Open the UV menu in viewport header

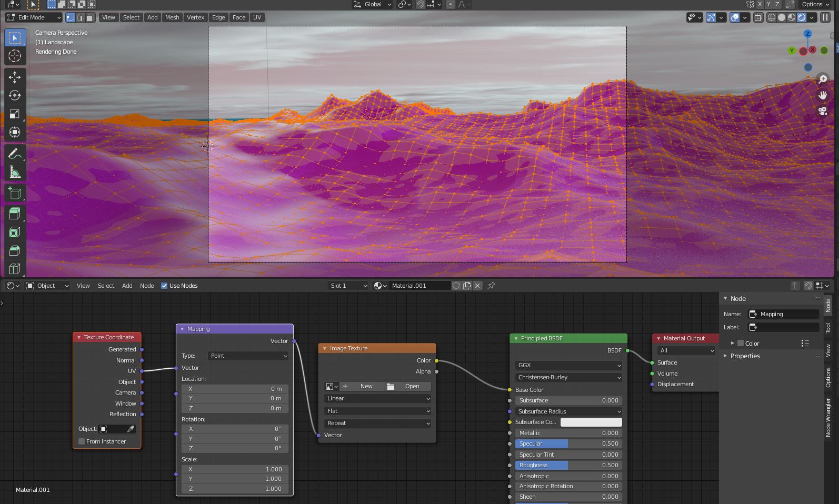pyautogui.click(x=257, y=17)
